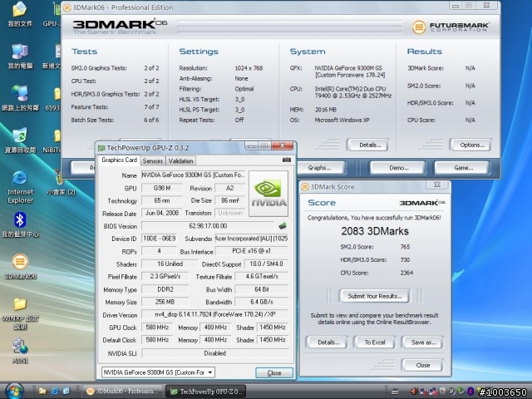Open Details in 3DMark Score dialog
This screenshot has width=532, height=399.
click(328, 342)
